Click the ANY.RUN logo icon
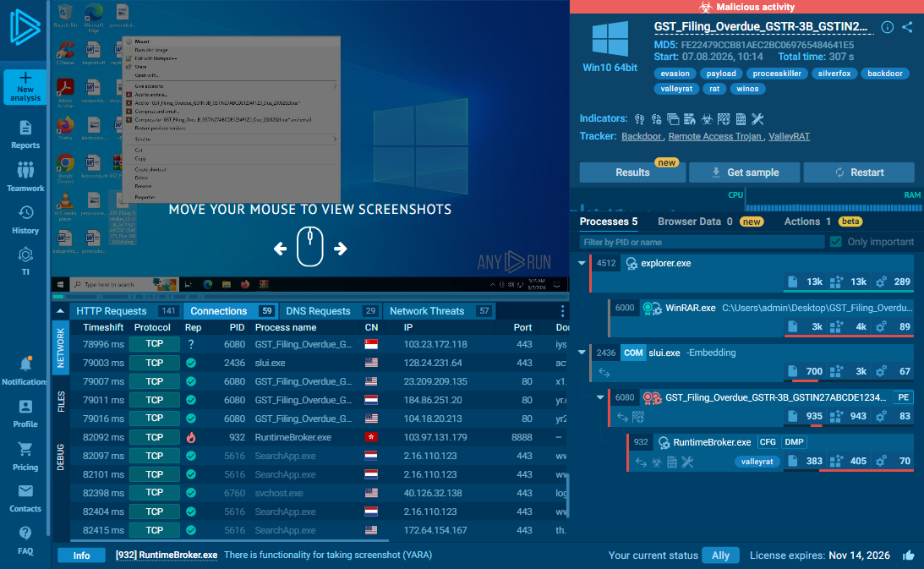The height and width of the screenshot is (569, 924). click(x=25, y=27)
